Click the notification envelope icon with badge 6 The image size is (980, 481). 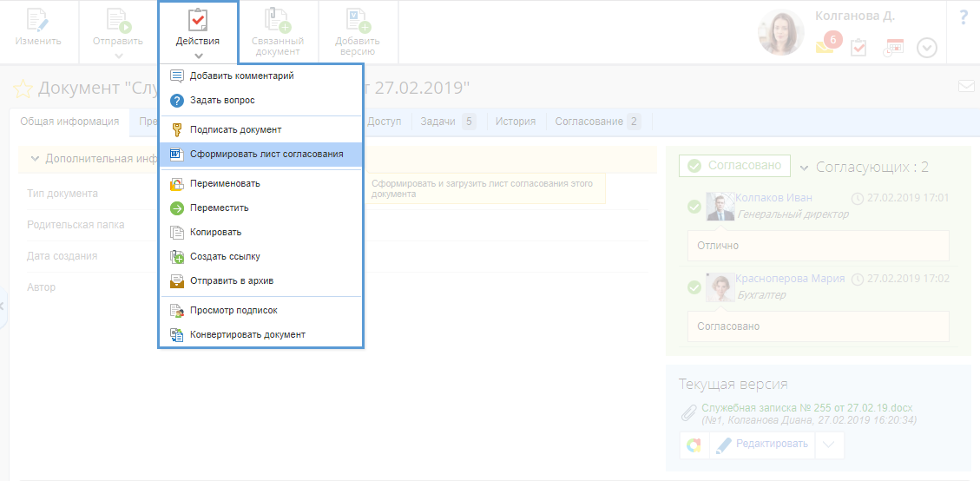point(825,48)
